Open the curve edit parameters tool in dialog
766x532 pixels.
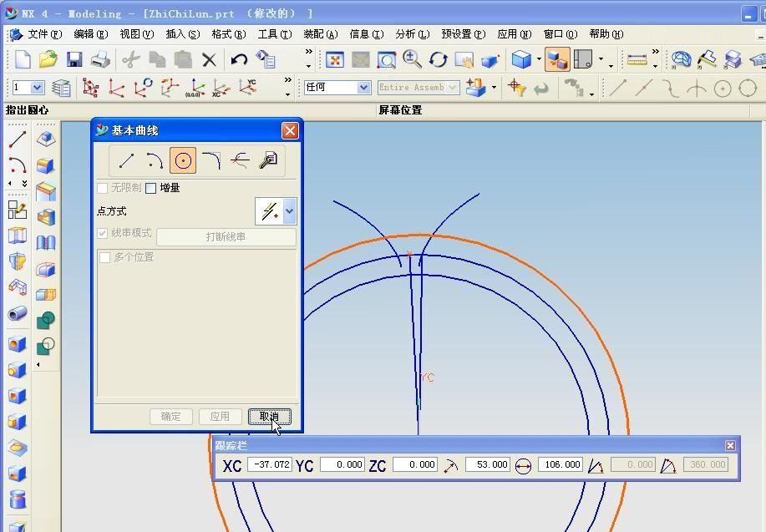point(267,160)
